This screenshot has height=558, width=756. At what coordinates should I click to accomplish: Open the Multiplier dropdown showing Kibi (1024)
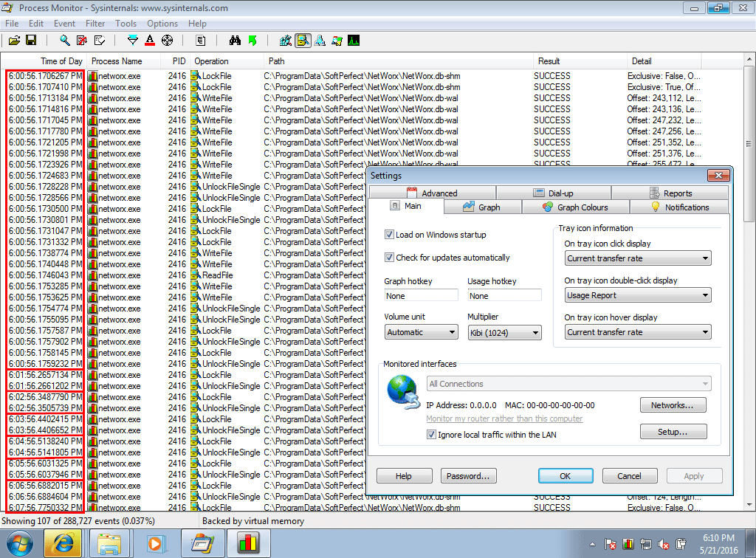point(504,332)
